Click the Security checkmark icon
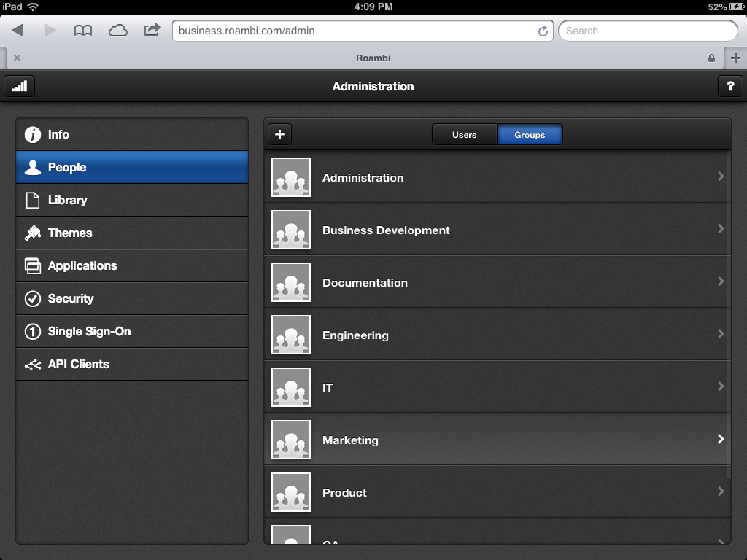747x560 pixels. click(33, 298)
